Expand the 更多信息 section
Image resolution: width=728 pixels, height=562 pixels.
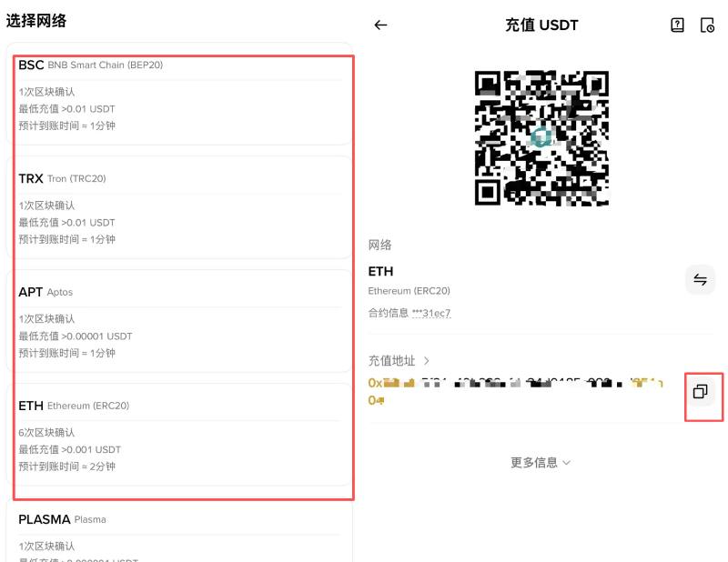[540, 463]
